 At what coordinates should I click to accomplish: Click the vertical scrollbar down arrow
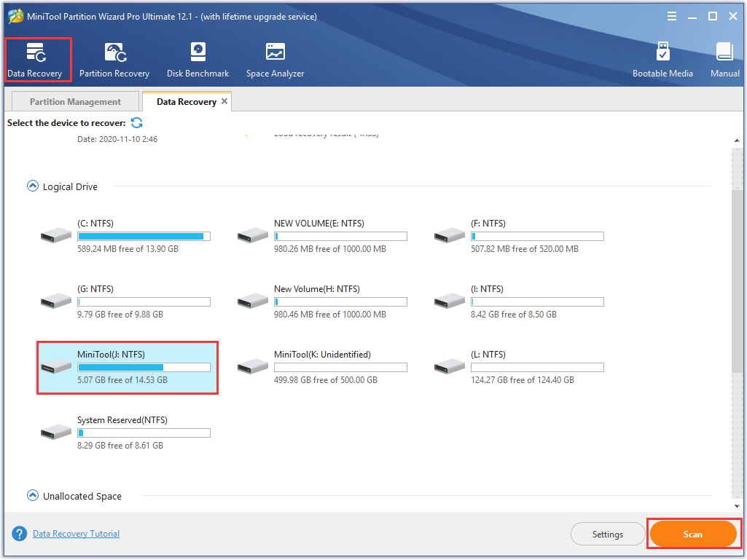click(737, 506)
